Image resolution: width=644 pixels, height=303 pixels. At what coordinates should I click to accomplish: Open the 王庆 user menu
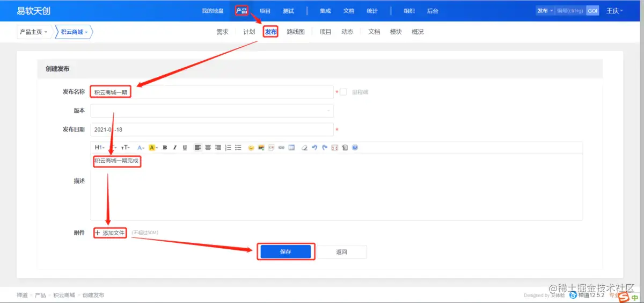pos(614,11)
